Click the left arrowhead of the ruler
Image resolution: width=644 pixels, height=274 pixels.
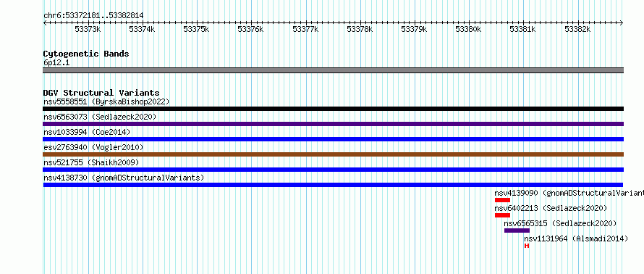click(45, 22)
